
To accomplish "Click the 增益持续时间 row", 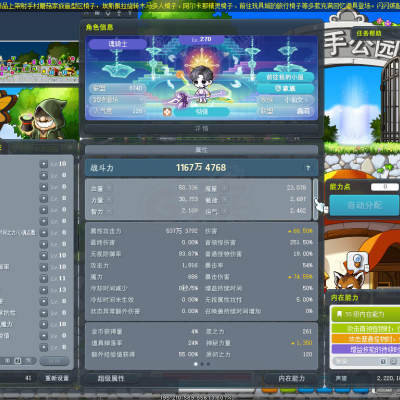I will tap(259, 288).
